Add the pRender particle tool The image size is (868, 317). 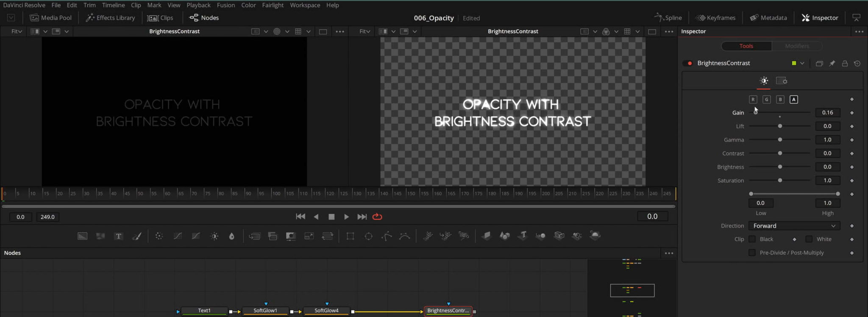click(464, 236)
